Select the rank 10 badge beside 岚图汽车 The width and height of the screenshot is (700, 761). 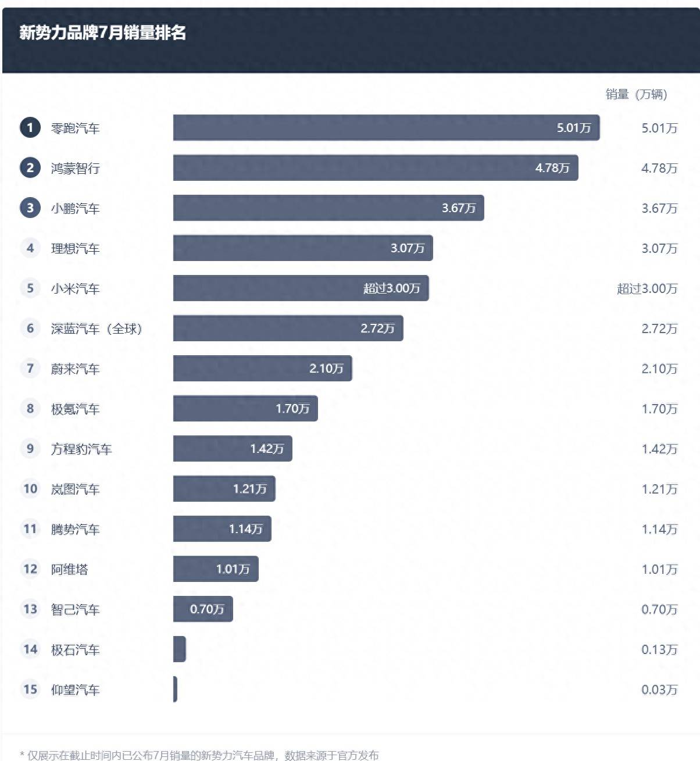pyautogui.click(x=30, y=488)
